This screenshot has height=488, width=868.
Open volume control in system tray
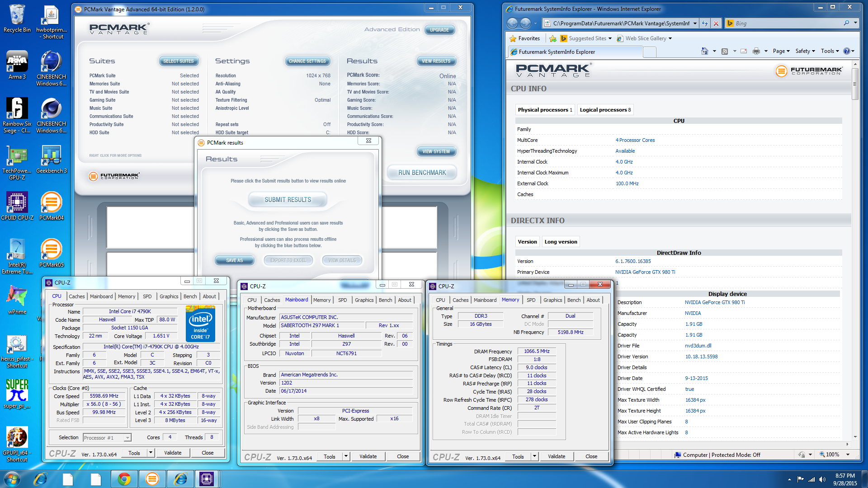tap(822, 479)
